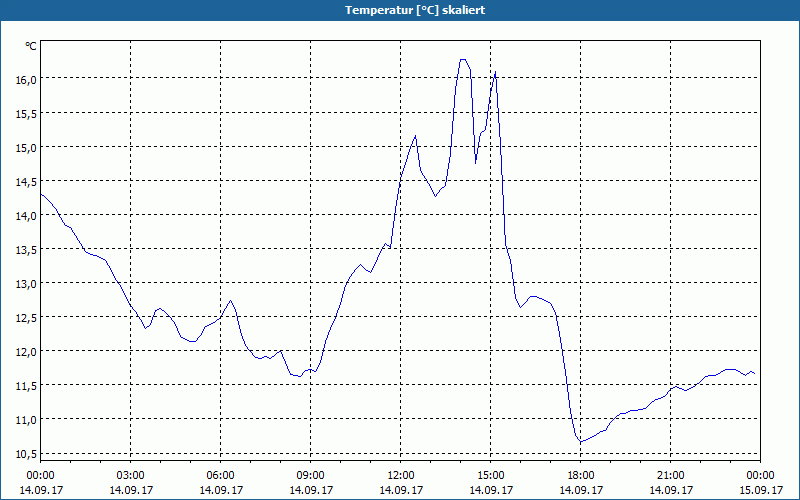Click the 11,0 y-axis tick value
This screenshot has height=500, width=800.
tap(27, 419)
